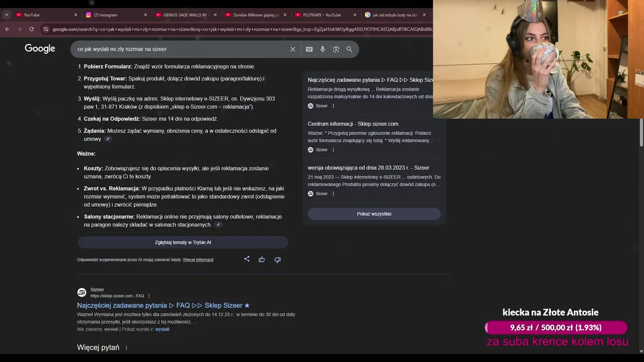This screenshot has height=362, width=644.
Task: Close the PLOTKARY tab
Action: click(355, 15)
